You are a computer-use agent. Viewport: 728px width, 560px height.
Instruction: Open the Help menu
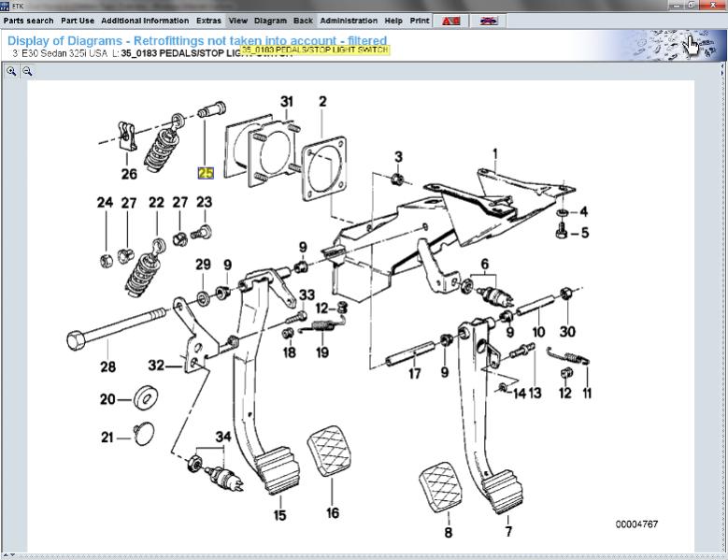click(x=393, y=21)
